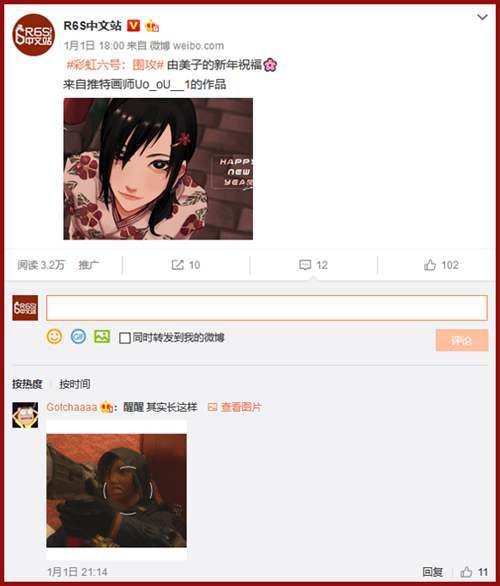Click 查看图片 link in the comment
The width and height of the screenshot is (500, 586).
[x=235, y=407]
